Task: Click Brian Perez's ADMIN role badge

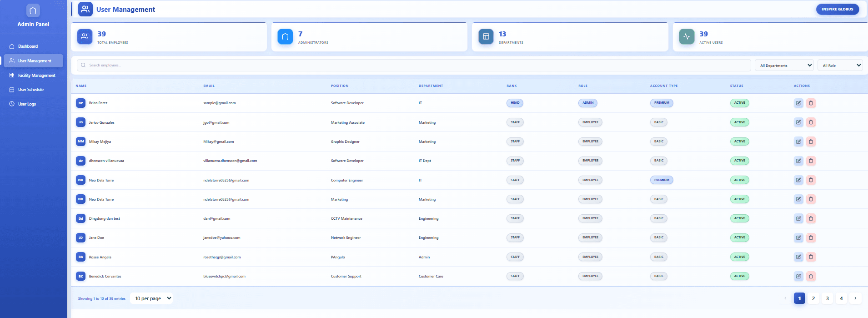Action: pyautogui.click(x=588, y=103)
